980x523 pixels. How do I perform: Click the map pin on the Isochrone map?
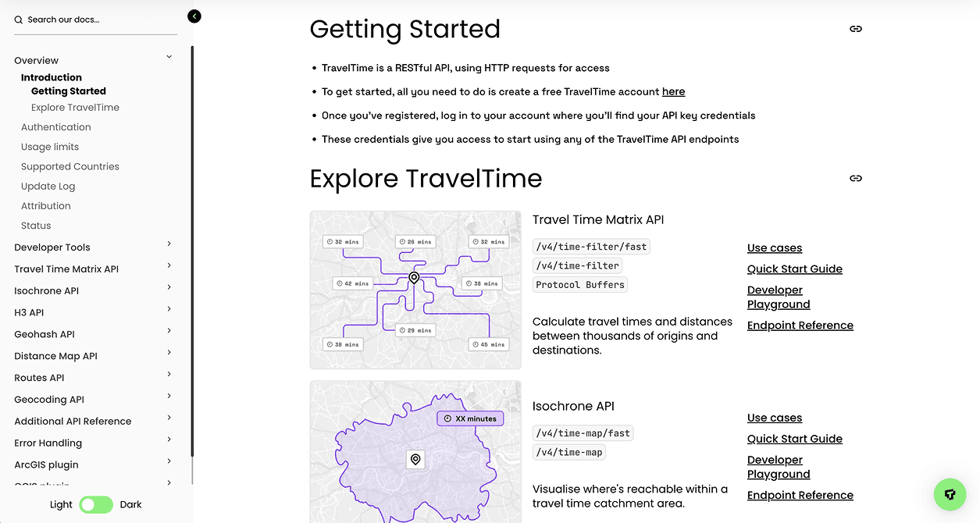pyautogui.click(x=415, y=460)
